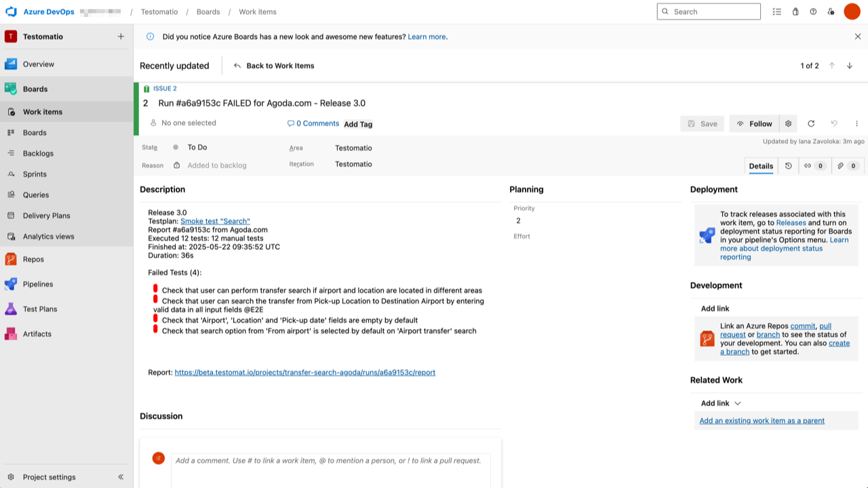
Task: Open the Smoke test "Search" testplan link
Action: (x=215, y=220)
